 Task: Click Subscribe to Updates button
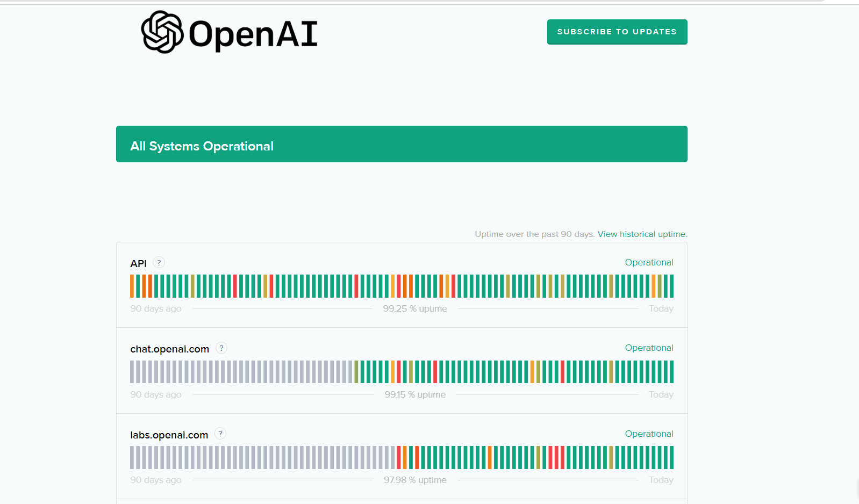pos(617,32)
